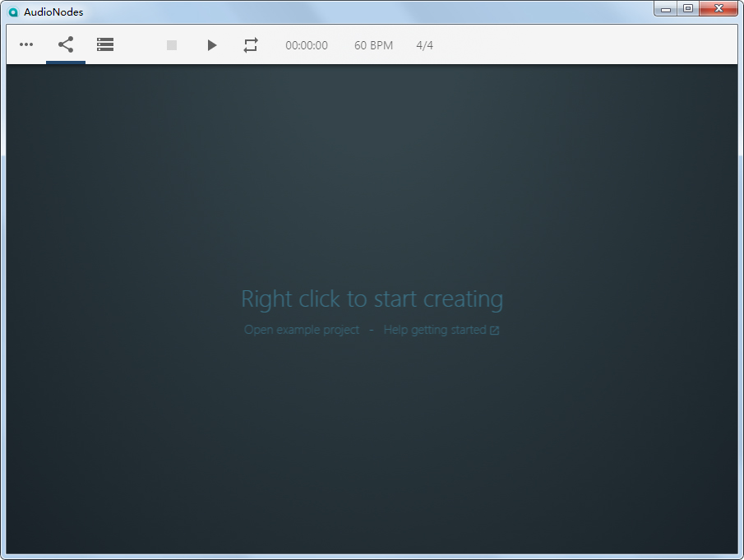Click the 60 BPM tempo value
744x560 pixels.
(373, 45)
